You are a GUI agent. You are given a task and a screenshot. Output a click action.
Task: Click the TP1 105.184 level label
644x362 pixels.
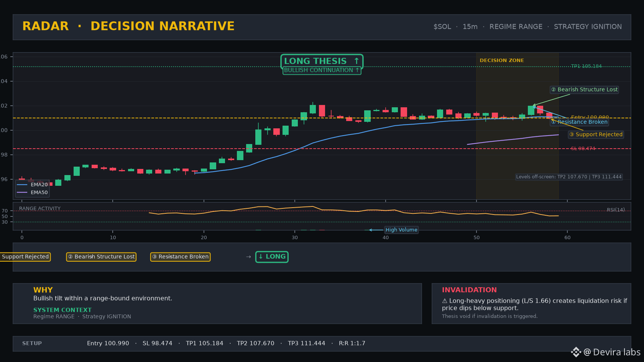[x=586, y=66]
